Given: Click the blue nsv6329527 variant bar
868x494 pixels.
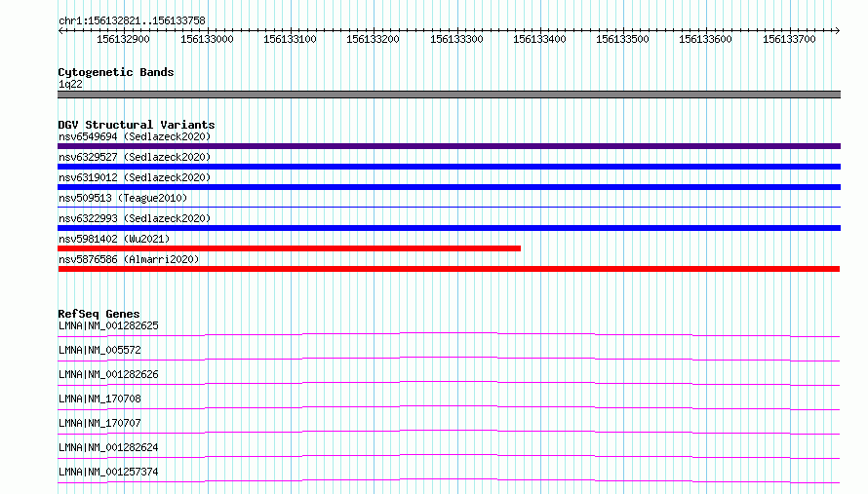Looking at the screenshot, I should pyautogui.click(x=449, y=167).
